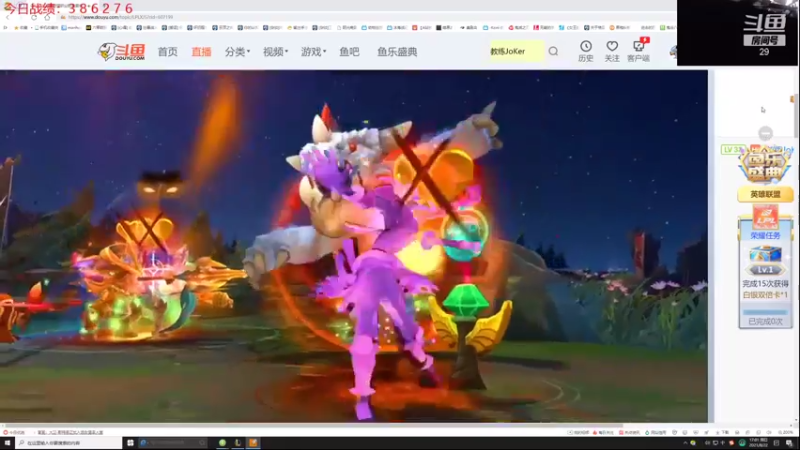The width and height of the screenshot is (800, 450).
Task: Click the 英雄联盟 gold button
Action: point(765,194)
